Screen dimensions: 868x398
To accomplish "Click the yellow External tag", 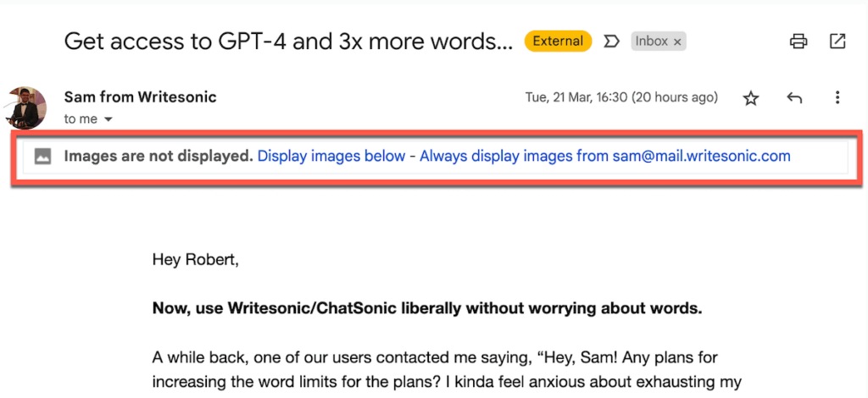I will (x=558, y=41).
